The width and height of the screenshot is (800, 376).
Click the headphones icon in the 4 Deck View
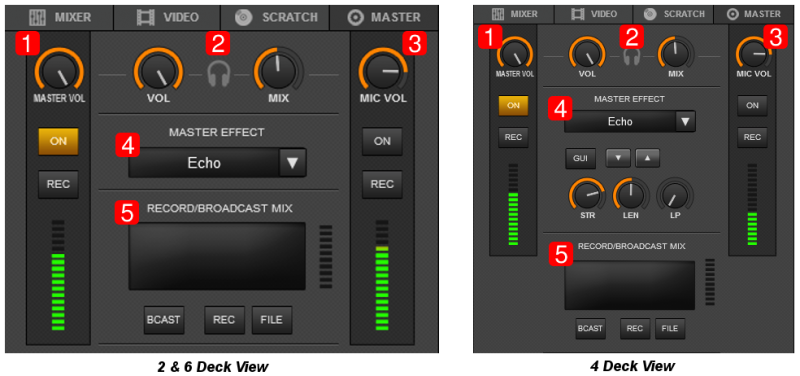pos(632,56)
